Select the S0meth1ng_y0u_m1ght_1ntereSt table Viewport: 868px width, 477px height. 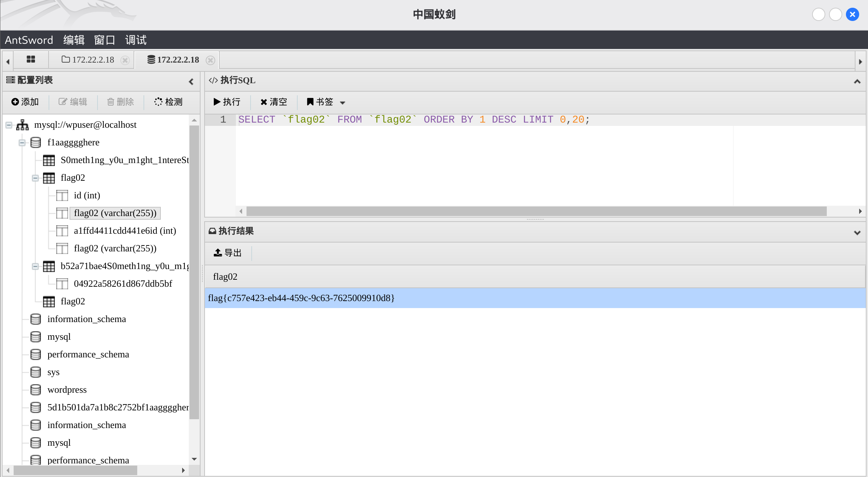(125, 160)
